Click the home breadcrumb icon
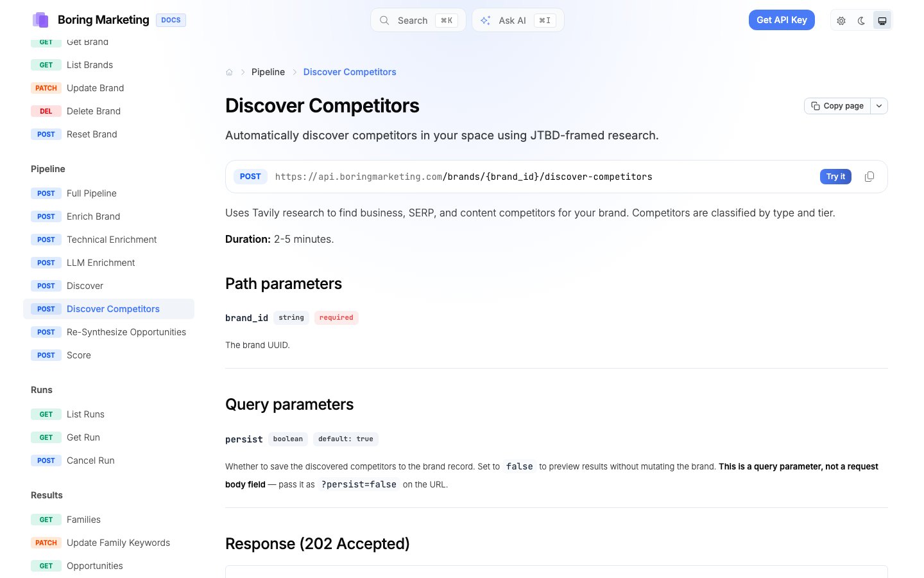The width and height of the screenshot is (924, 578). 229,72
